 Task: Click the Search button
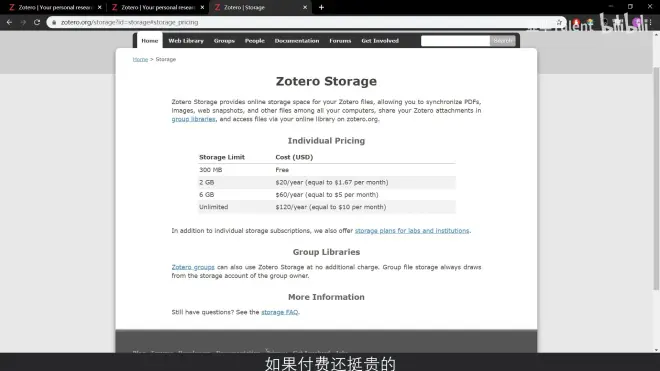[x=503, y=41]
